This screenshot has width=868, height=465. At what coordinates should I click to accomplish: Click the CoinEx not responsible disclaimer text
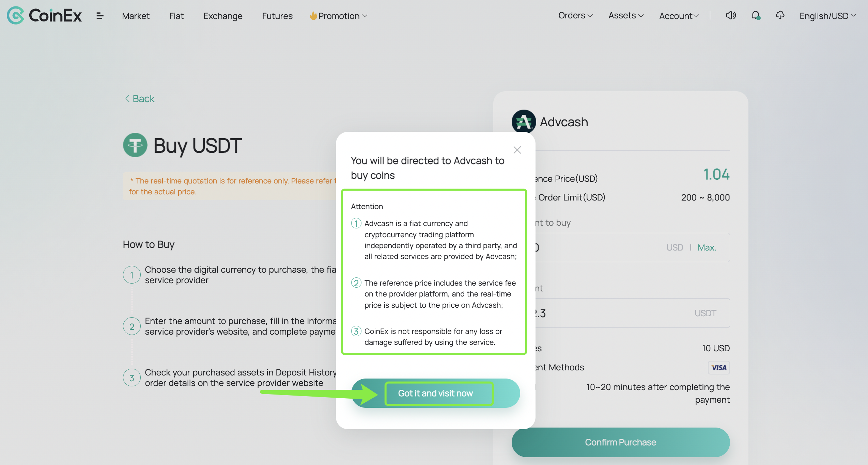(x=433, y=337)
